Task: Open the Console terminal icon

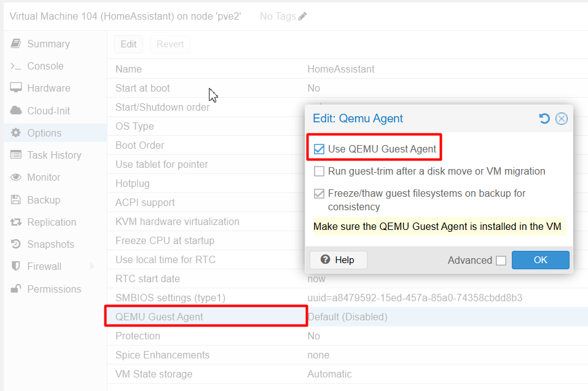Action: 16,66
